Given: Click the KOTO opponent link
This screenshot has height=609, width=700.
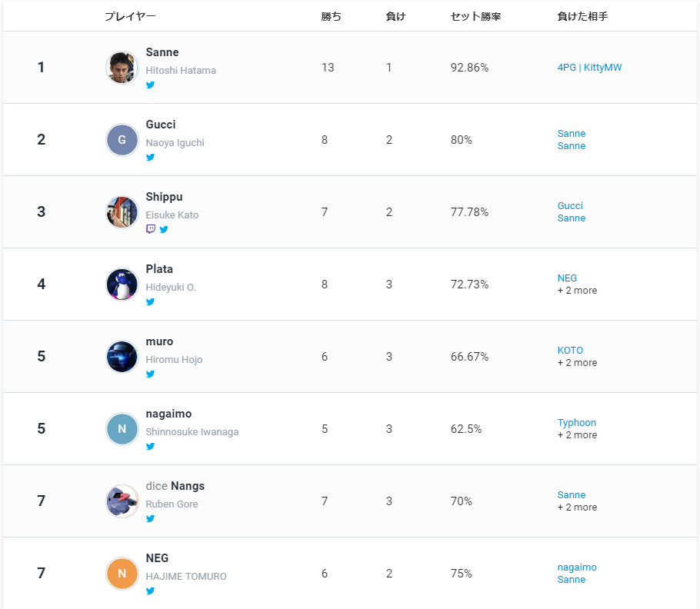Looking at the screenshot, I should pyautogui.click(x=570, y=350).
